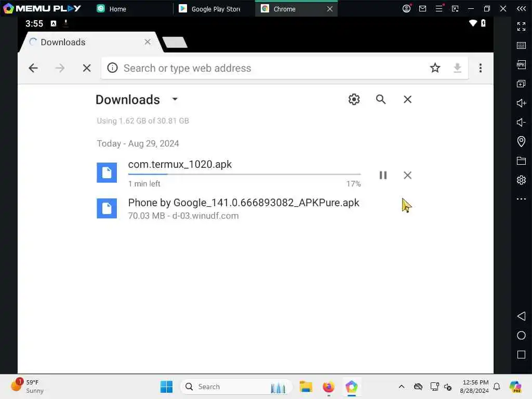This screenshot has height=399, width=532.
Task: Stop loading the page
Action: pyautogui.click(x=87, y=68)
